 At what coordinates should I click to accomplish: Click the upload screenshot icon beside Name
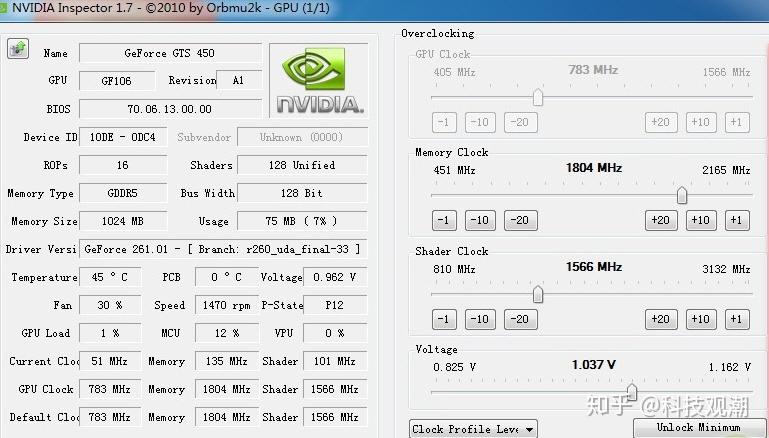click(x=18, y=49)
